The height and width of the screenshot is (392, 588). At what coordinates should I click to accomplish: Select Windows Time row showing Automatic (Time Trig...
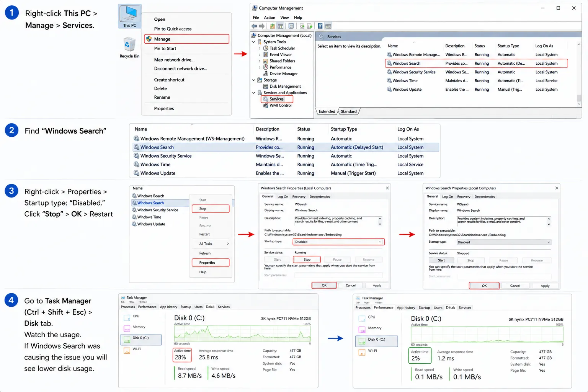[286, 165]
